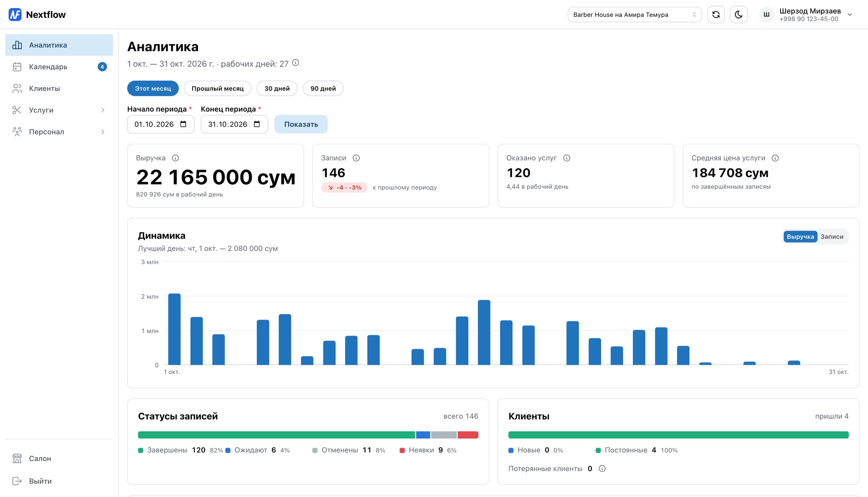Go to the Клиенты sidebar item
The height and width of the screenshot is (497, 868).
(59, 88)
